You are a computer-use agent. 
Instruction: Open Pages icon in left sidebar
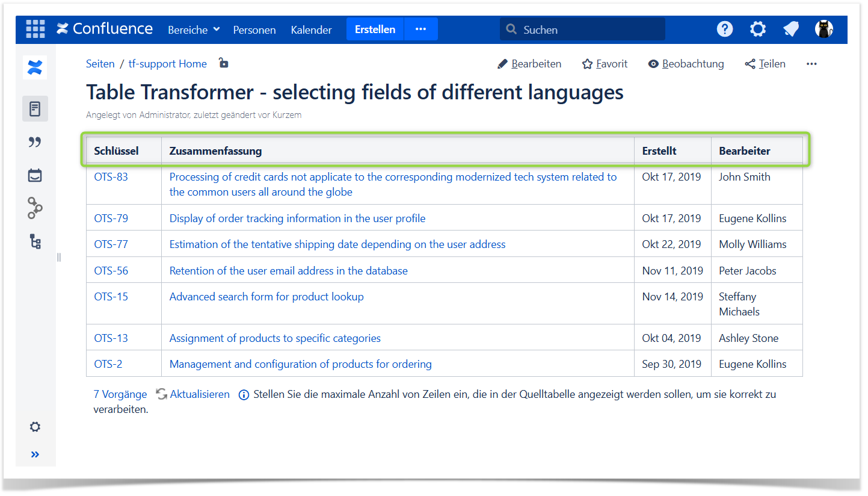35,109
